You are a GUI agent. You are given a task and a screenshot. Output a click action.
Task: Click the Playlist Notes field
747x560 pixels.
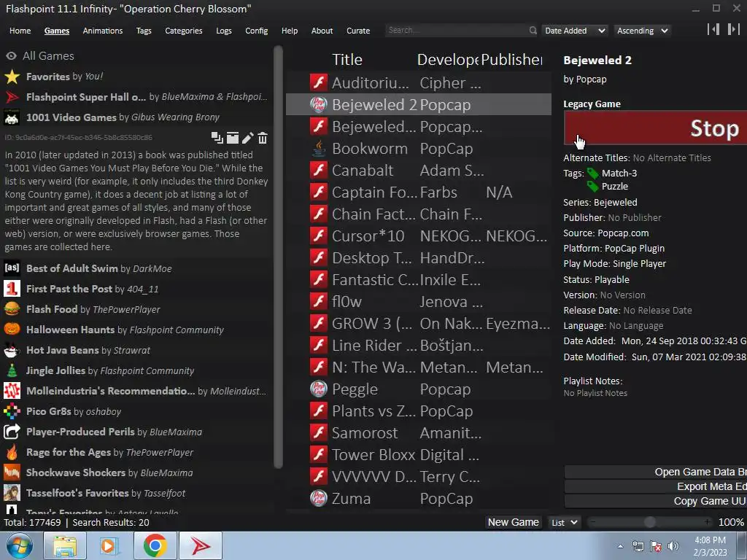pyautogui.click(x=595, y=393)
